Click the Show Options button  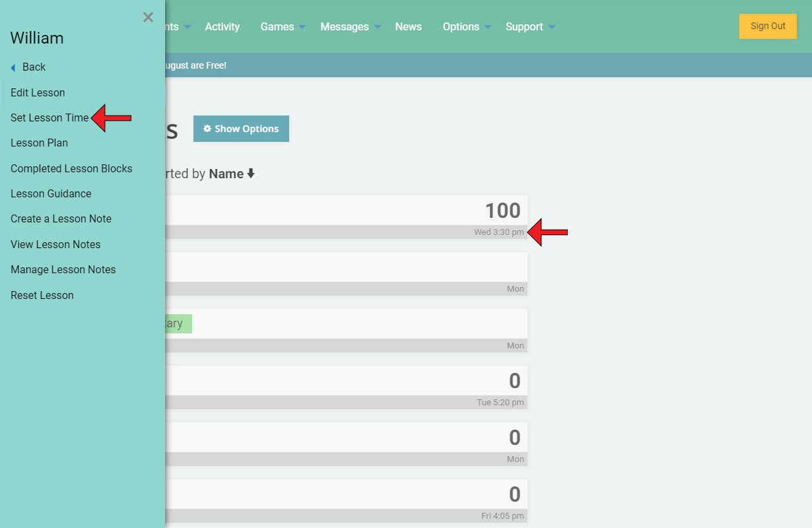241,129
